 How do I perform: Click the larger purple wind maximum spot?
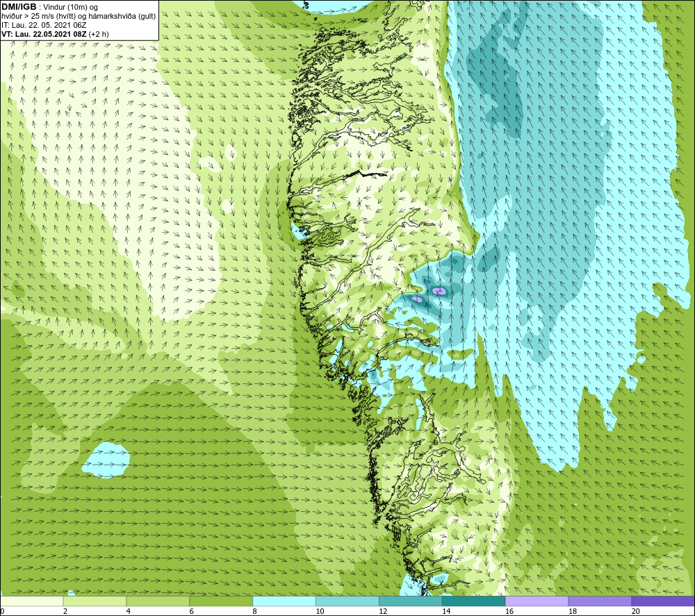point(439,291)
